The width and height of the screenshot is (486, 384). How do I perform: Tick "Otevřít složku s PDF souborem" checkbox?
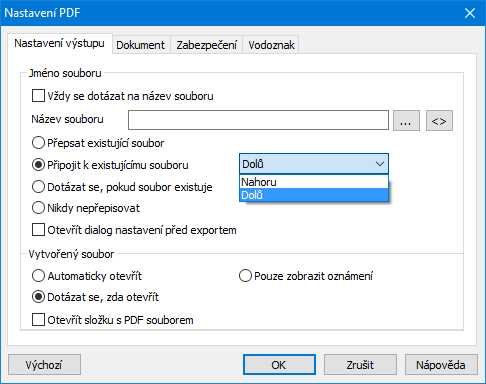(x=38, y=319)
